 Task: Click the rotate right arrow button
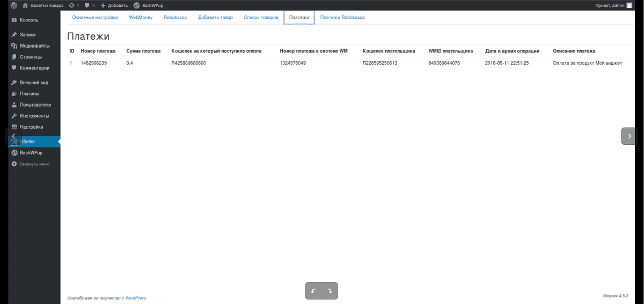pyautogui.click(x=330, y=291)
